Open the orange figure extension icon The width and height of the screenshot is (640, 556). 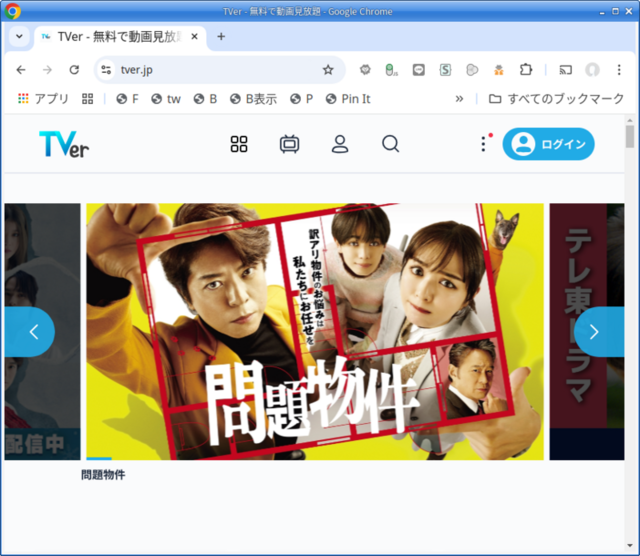click(499, 70)
